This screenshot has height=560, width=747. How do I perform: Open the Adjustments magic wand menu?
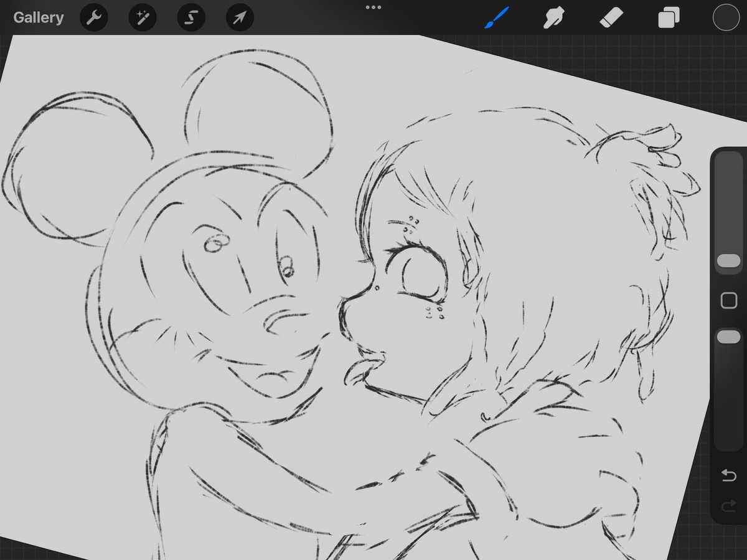[143, 18]
